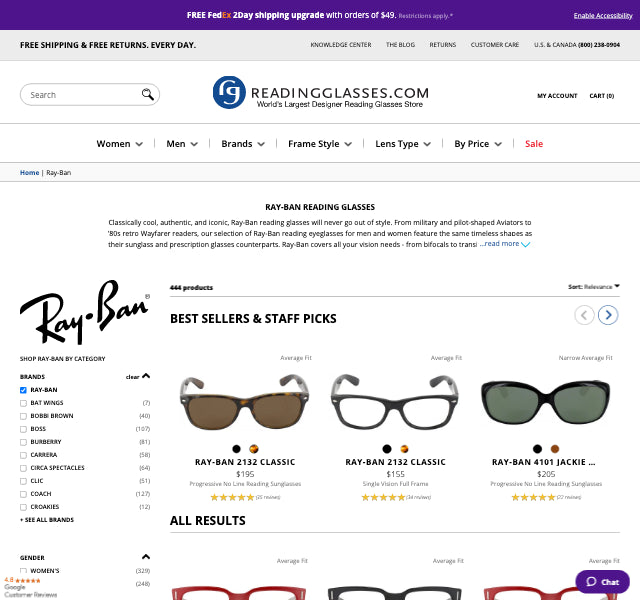
Task: Clear the brands filter
Action: [132, 377]
